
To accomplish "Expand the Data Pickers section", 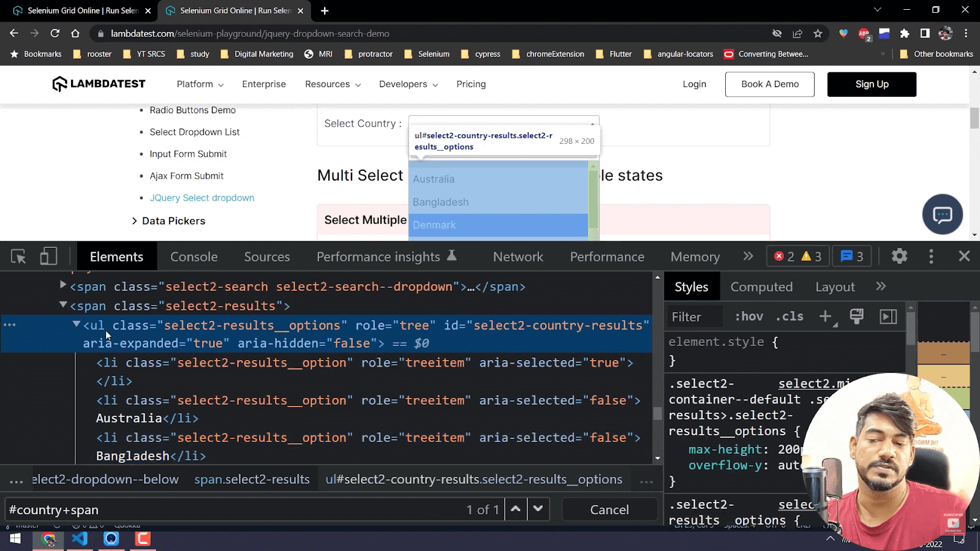I will click(x=168, y=221).
